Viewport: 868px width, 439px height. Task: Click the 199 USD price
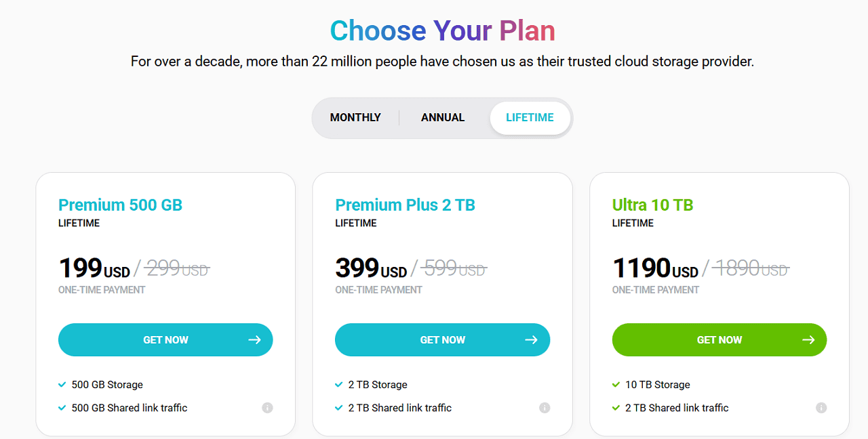tap(94, 269)
